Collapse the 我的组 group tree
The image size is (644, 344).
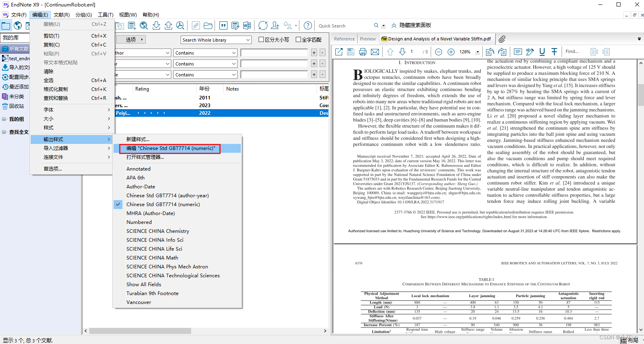click(4, 119)
